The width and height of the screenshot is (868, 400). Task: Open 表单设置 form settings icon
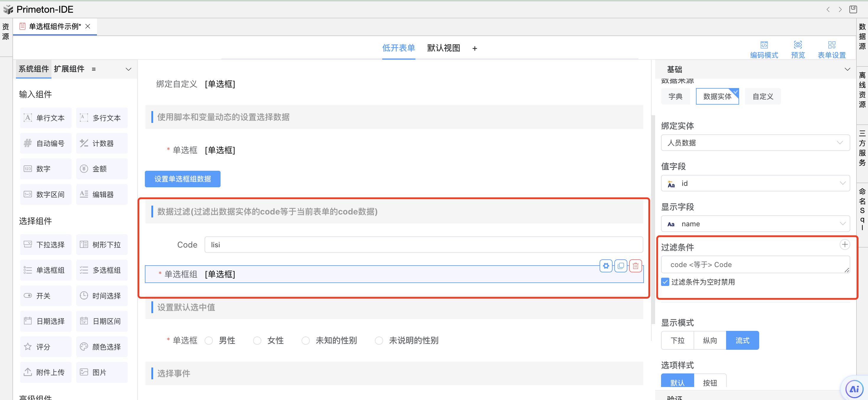[831, 45]
